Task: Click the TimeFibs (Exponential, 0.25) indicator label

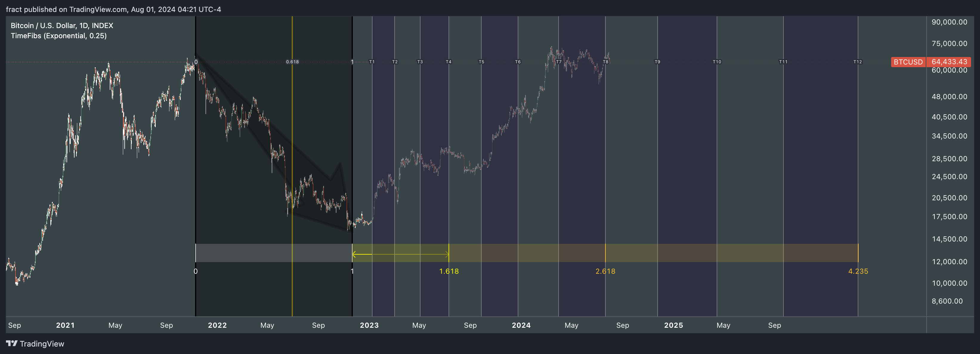Action: (58, 36)
